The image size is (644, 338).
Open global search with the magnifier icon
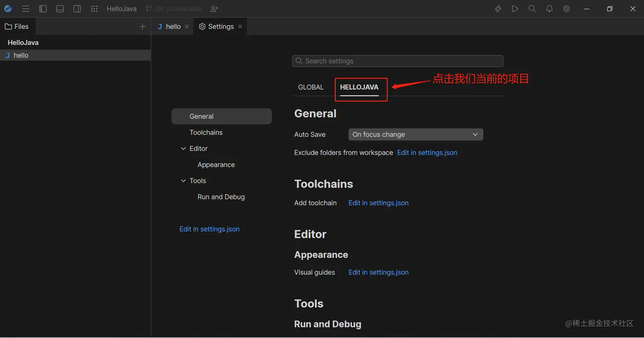(x=532, y=9)
